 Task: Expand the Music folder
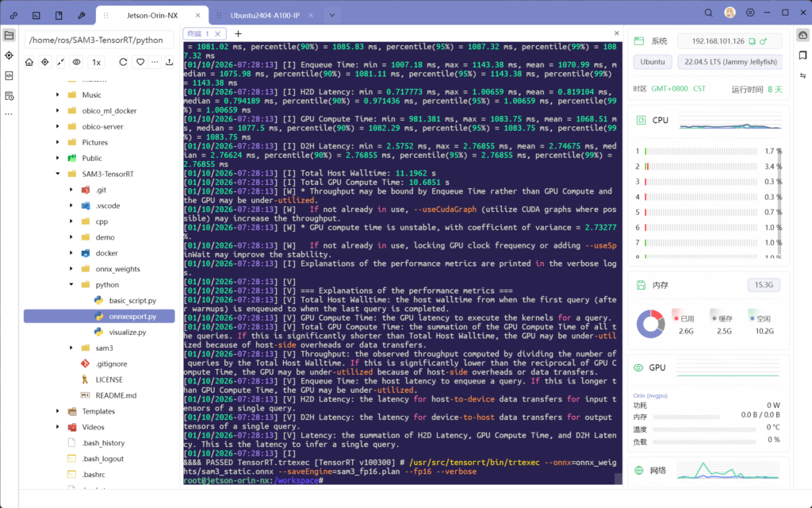tap(58, 95)
